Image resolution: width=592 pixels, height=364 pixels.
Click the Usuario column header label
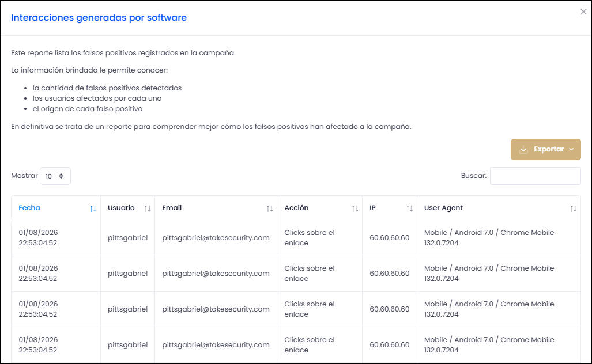point(121,208)
